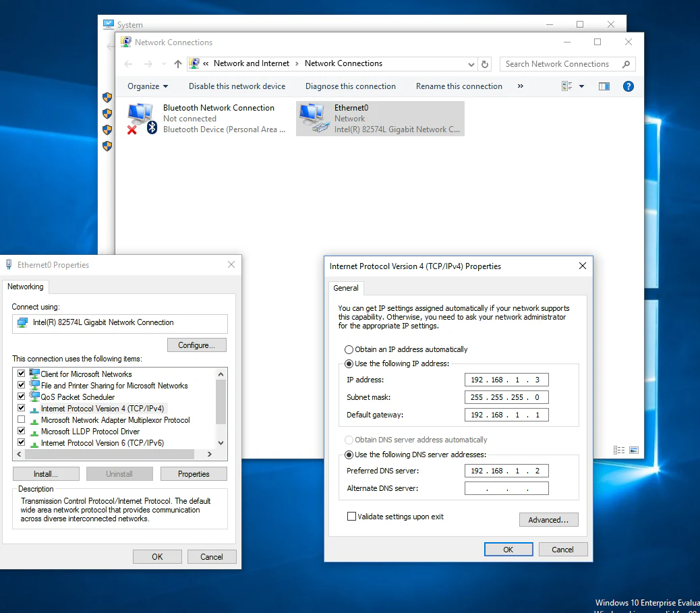Click Disable this network device
This screenshot has height=613, width=700.
237,86
